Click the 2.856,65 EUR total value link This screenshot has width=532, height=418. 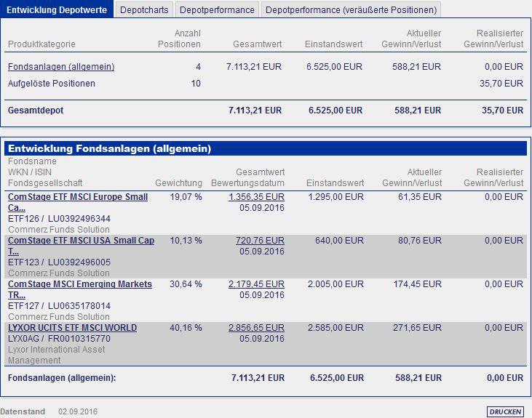pyautogui.click(x=256, y=327)
